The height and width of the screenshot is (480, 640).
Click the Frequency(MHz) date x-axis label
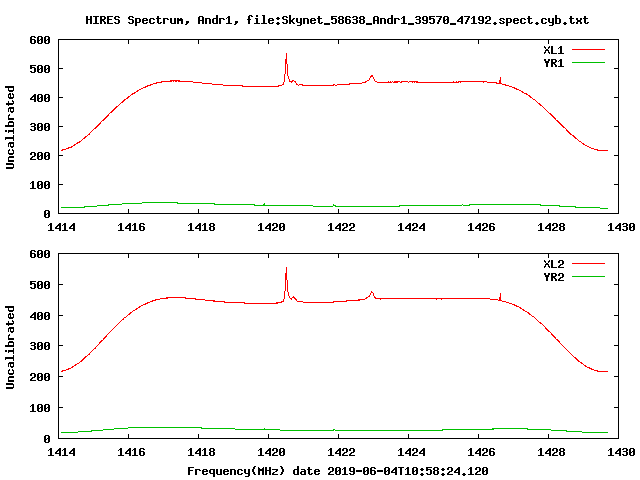click(337, 470)
